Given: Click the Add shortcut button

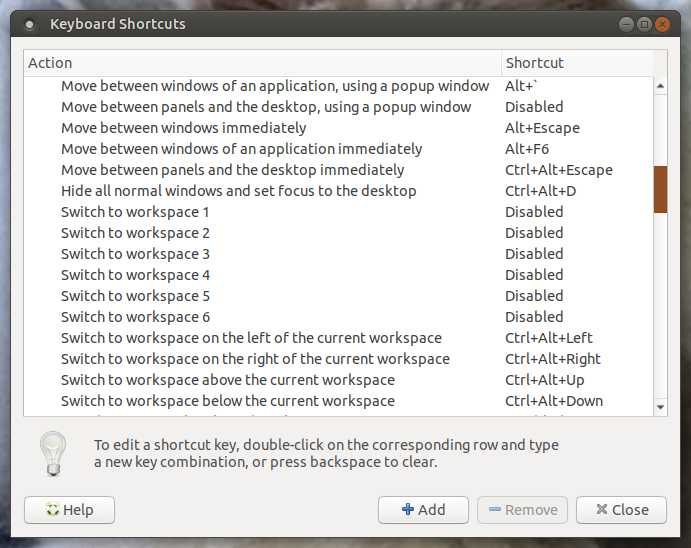Looking at the screenshot, I should click(423, 510).
